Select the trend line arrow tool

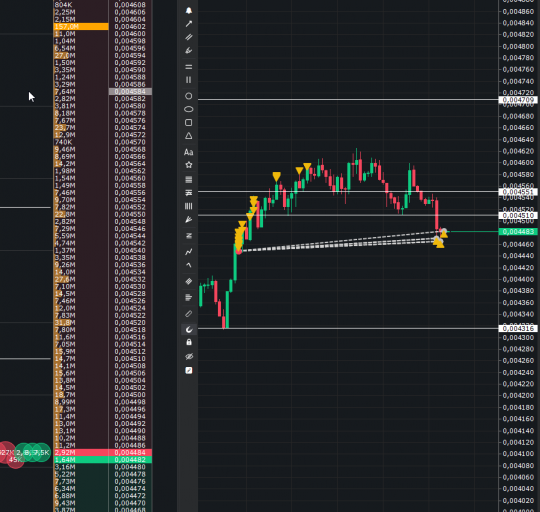(x=189, y=24)
